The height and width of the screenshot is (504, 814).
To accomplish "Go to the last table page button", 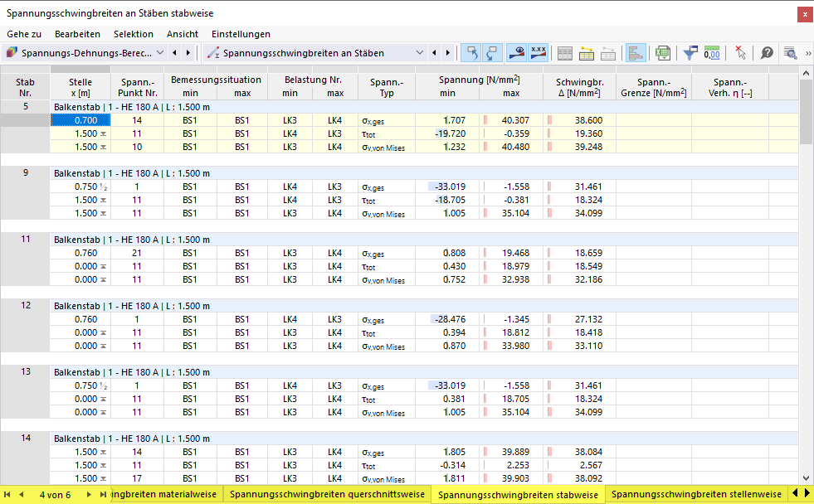I will 103,495.
